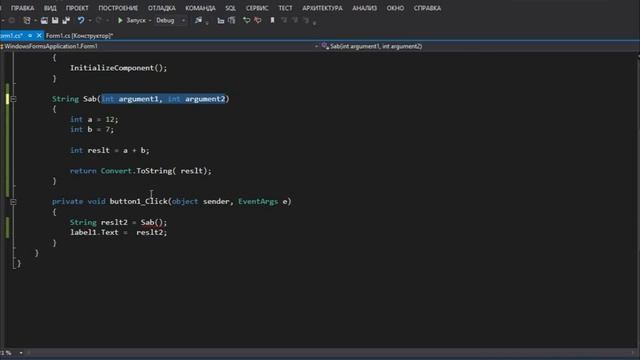Open the SQL menu
This screenshot has width=640, height=360.
click(231, 8)
